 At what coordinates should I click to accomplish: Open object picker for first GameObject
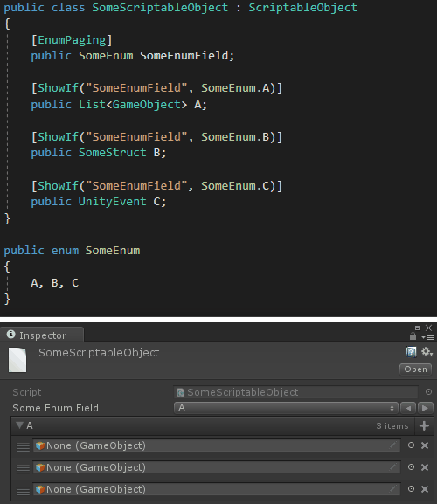coord(411,445)
